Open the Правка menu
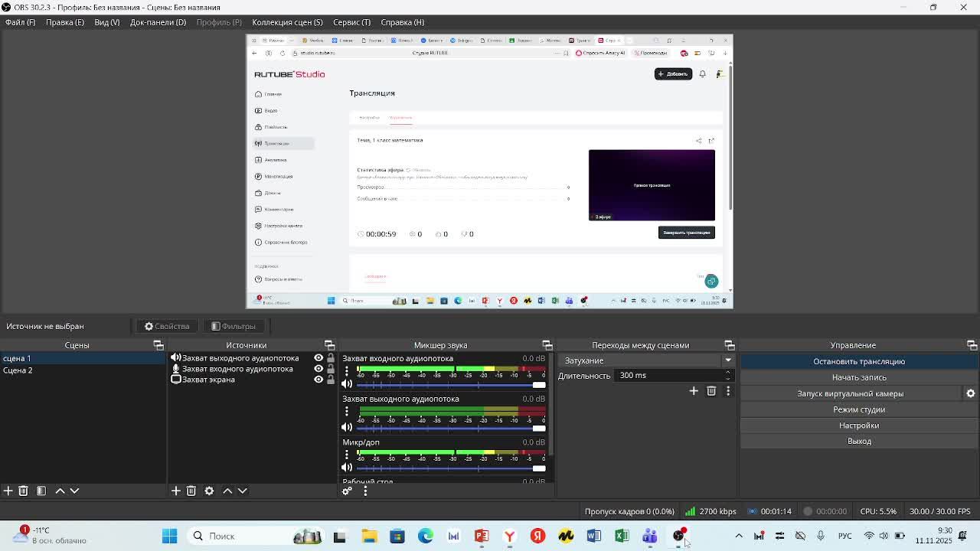The height and width of the screenshot is (551, 980). pos(65,22)
